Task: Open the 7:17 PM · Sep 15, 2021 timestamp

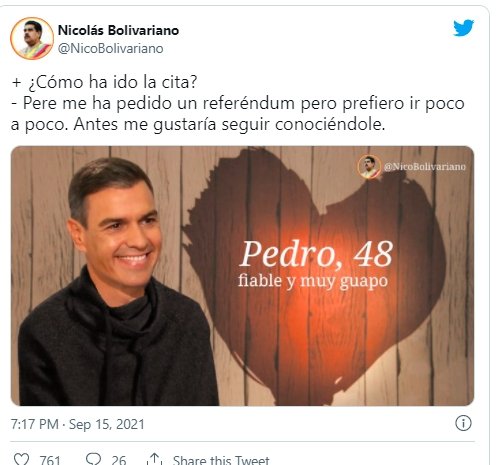Action: pos(78,424)
